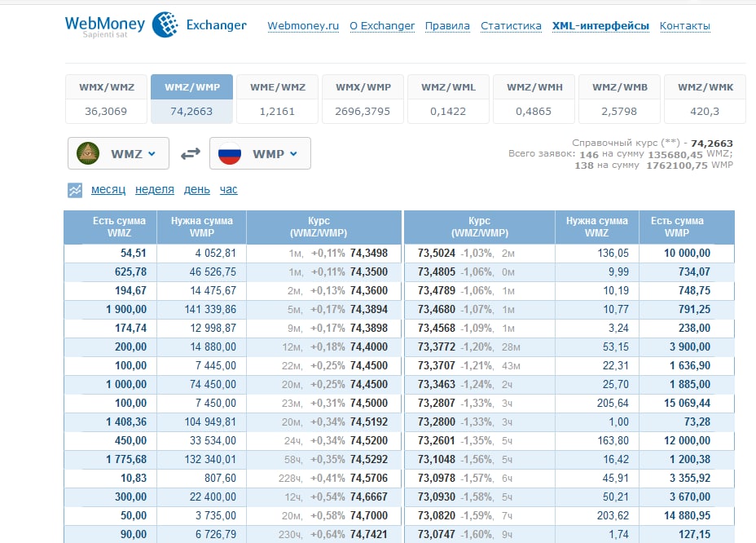Select the WME/WMZ rate tab

[278, 99]
